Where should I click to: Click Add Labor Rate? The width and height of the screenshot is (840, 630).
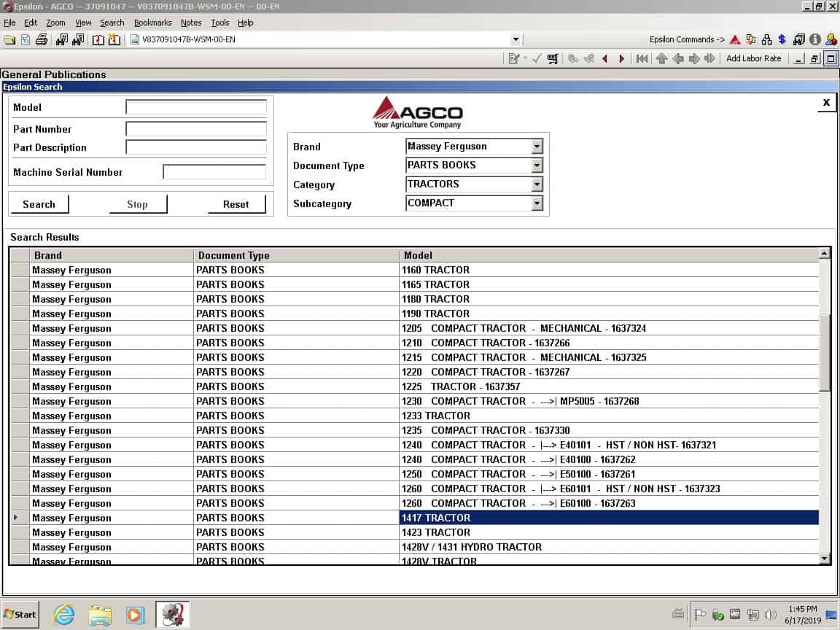(x=753, y=58)
